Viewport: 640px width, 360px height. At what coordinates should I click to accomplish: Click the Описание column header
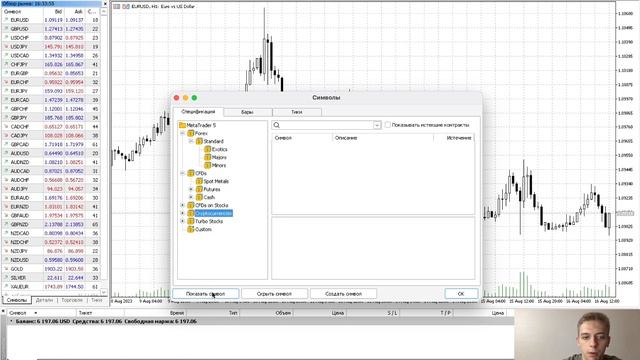382,138
